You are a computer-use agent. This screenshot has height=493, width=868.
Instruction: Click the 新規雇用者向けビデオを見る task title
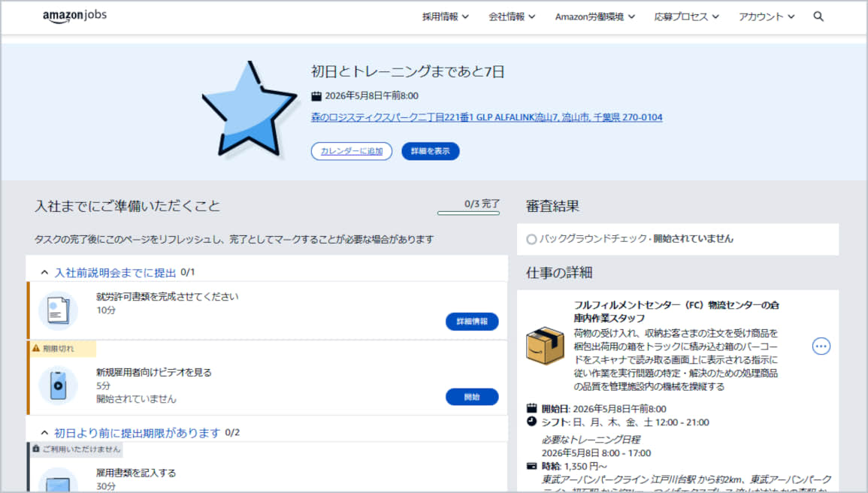pos(154,372)
